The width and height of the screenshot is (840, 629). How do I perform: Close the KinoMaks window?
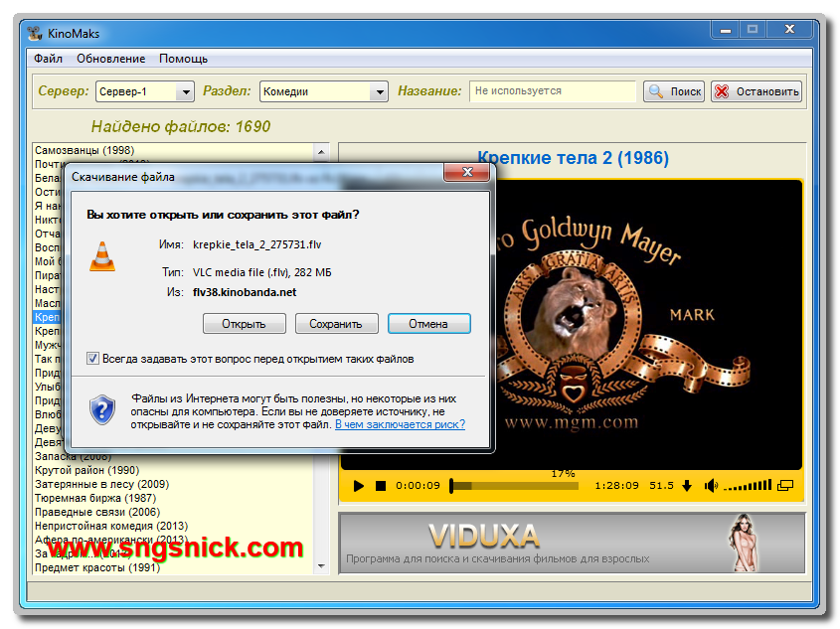coord(789,30)
